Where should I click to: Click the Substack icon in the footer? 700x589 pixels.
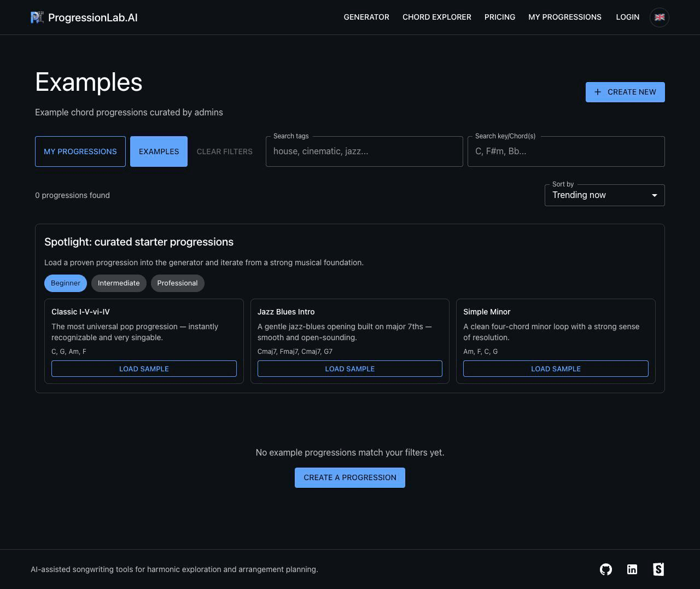658,569
